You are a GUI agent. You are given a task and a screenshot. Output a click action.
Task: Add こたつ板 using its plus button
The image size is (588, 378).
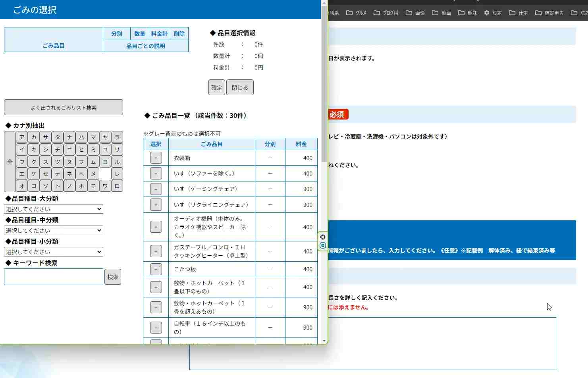click(x=156, y=269)
